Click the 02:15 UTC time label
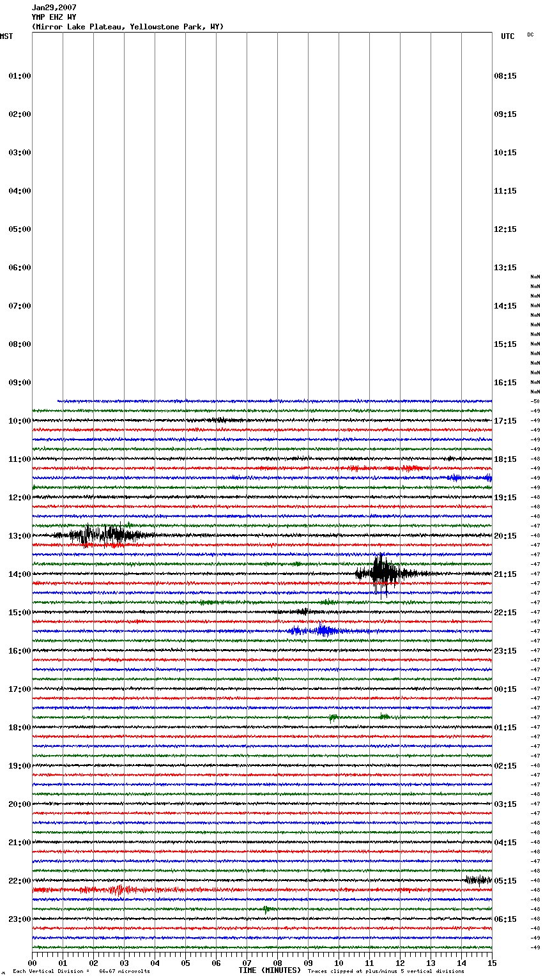The height and width of the screenshot is (980, 543). (505, 766)
